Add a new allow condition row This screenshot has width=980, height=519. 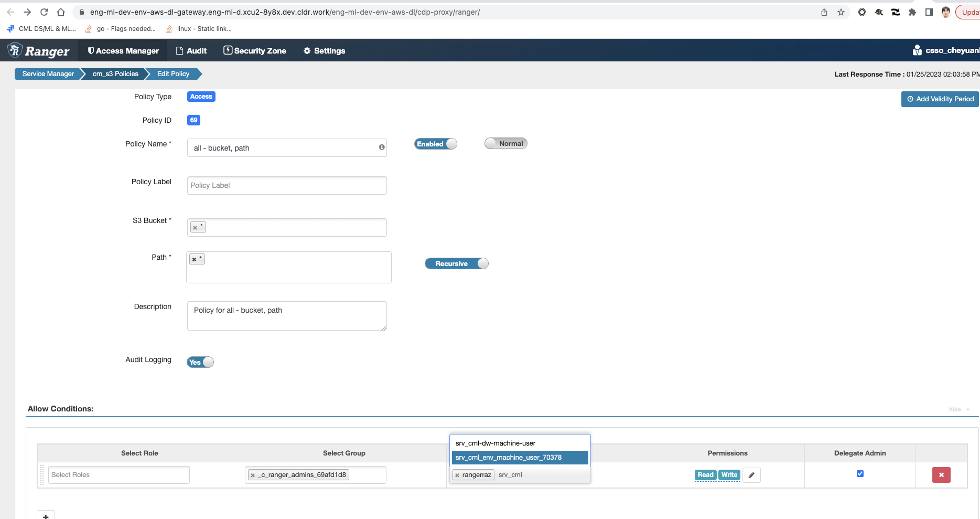click(46, 515)
